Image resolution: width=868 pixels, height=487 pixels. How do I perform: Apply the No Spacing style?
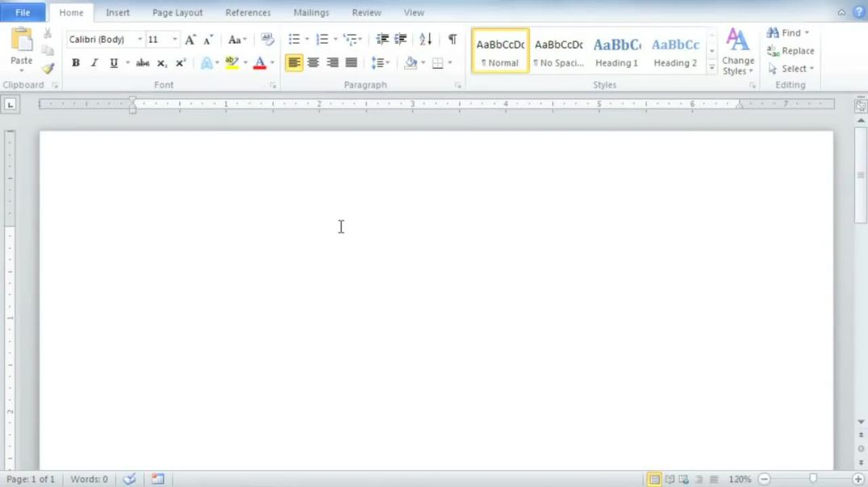pyautogui.click(x=558, y=51)
